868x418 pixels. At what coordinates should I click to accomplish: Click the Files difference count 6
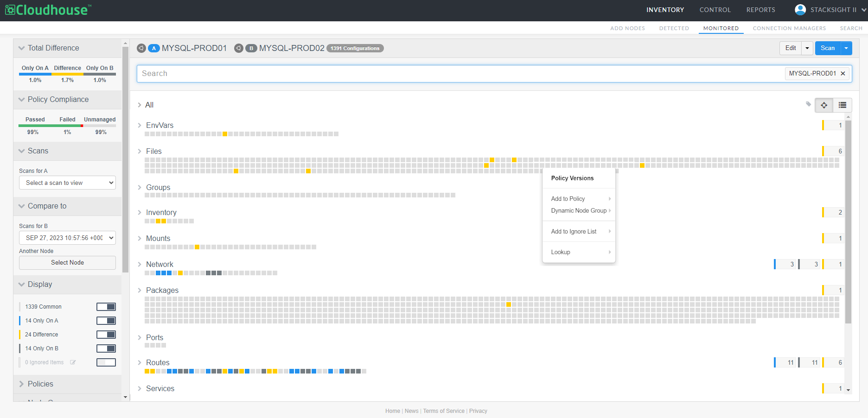[834, 152]
